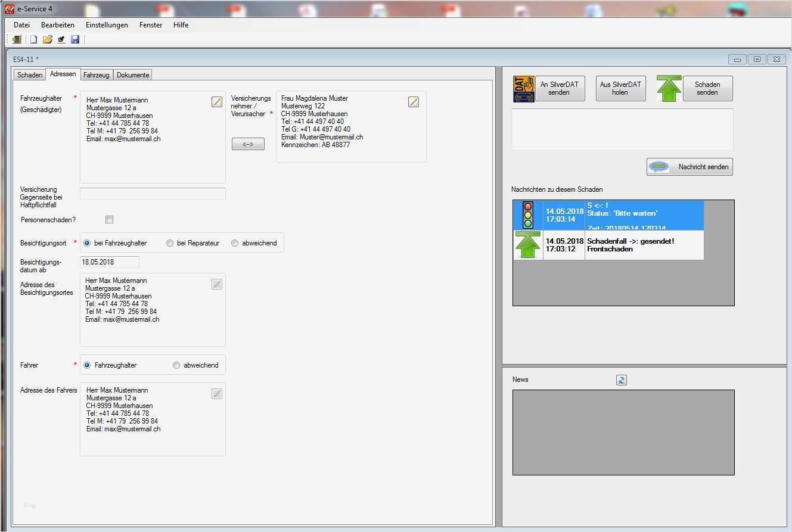Select the Adressen tab
Image resolution: width=792 pixels, height=532 pixels.
pos(63,74)
